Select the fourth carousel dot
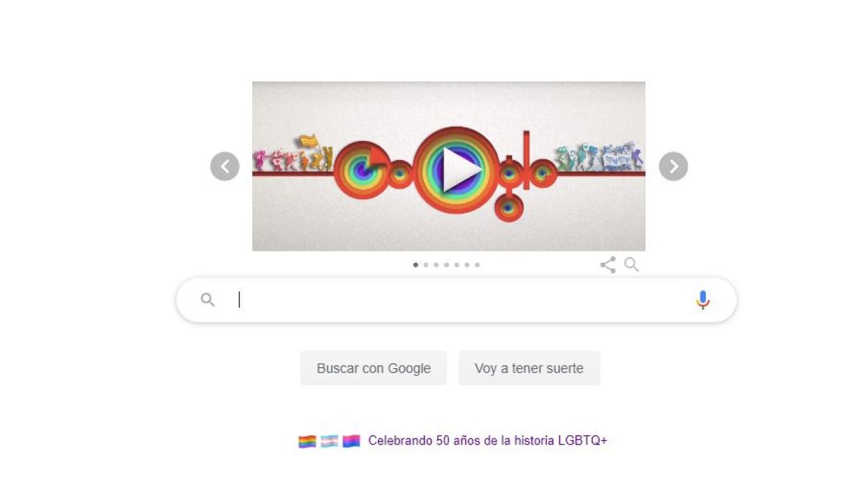Image resolution: width=868 pixels, height=488 pixels. pos(446,265)
